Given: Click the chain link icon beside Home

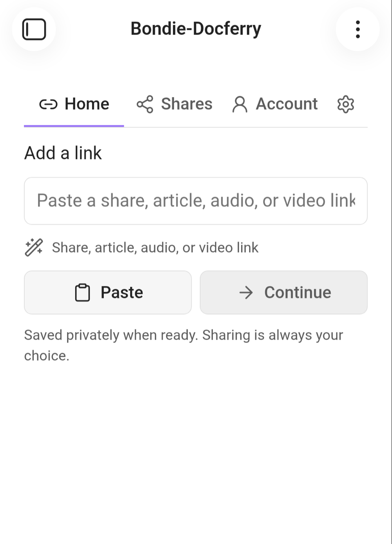Looking at the screenshot, I should pyautogui.click(x=48, y=104).
